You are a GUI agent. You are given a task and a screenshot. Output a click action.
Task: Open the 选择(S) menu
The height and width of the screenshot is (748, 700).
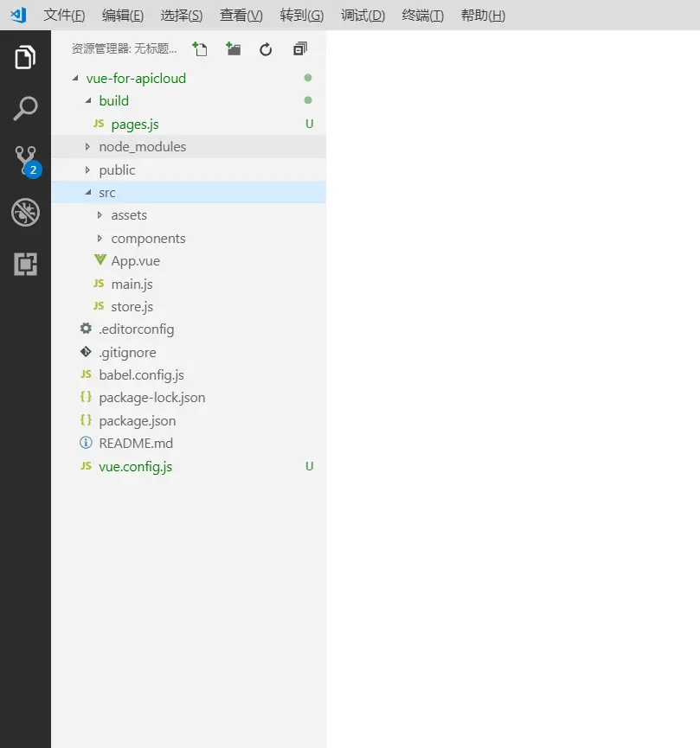point(182,16)
